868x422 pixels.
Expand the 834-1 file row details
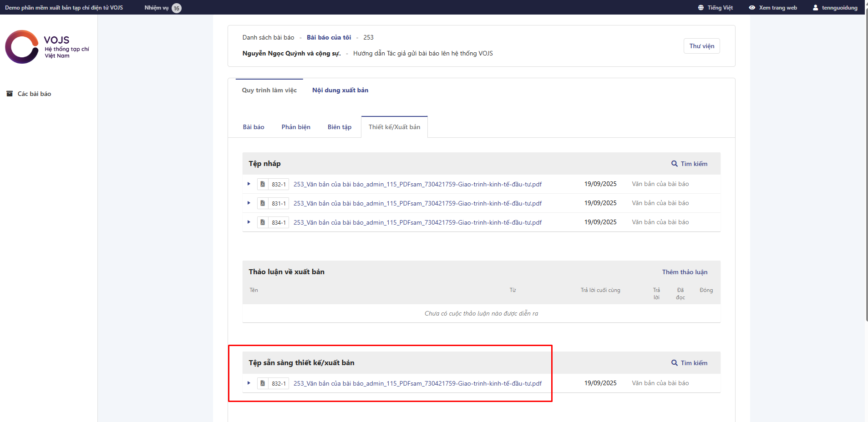[x=249, y=222]
